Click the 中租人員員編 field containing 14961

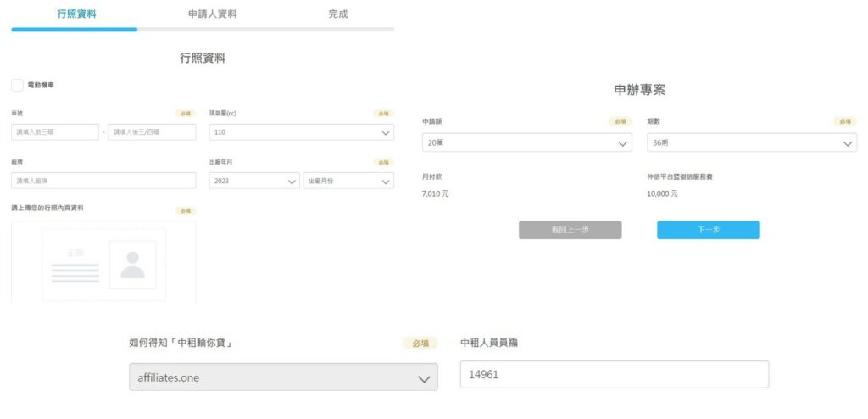(614, 374)
